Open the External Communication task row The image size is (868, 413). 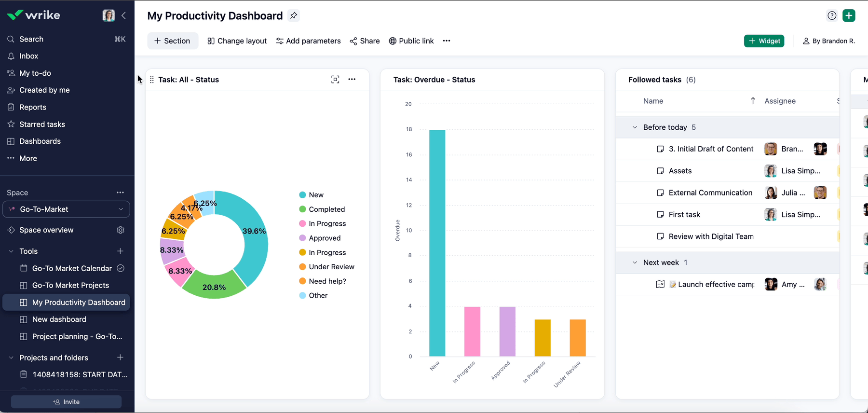[x=710, y=193]
